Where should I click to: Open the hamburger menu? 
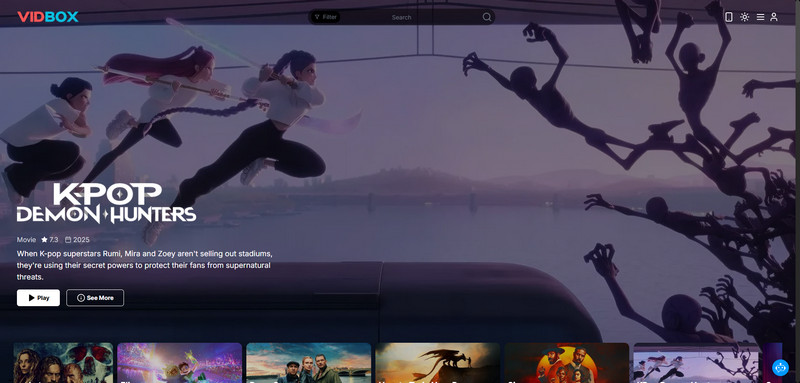click(x=760, y=17)
